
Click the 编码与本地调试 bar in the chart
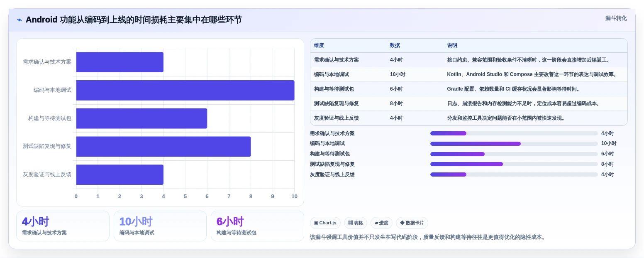(x=185, y=90)
